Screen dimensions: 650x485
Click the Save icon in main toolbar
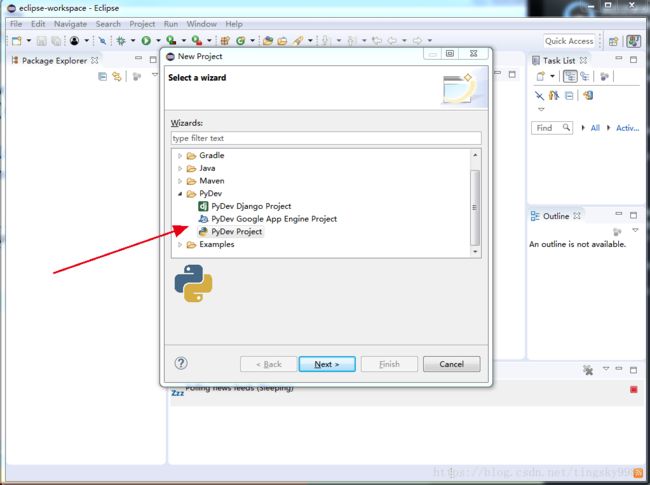coord(41,41)
